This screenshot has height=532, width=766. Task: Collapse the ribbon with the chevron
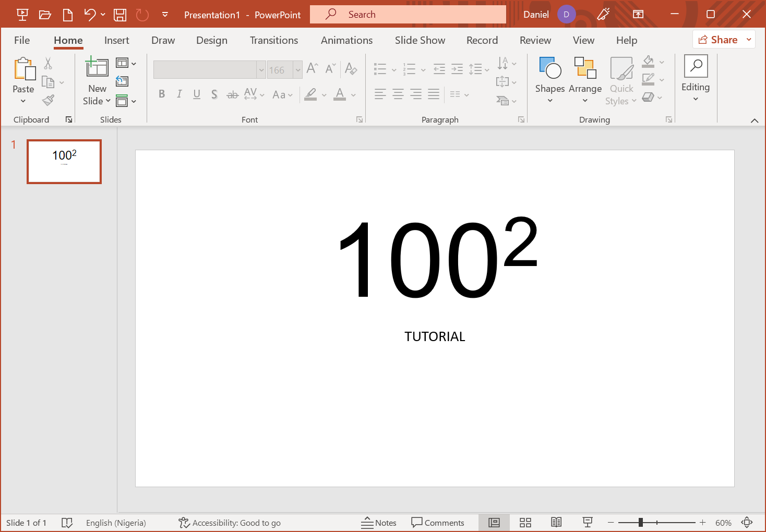click(755, 120)
